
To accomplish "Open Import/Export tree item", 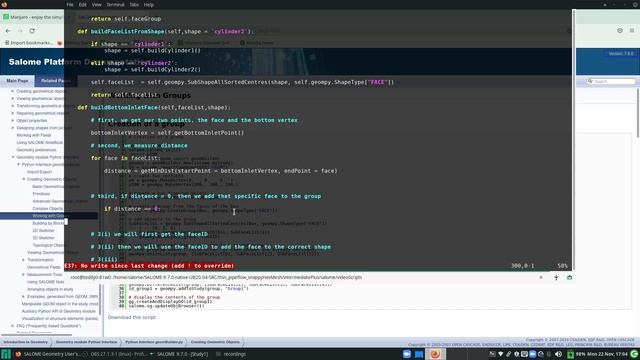I will point(39,172).
